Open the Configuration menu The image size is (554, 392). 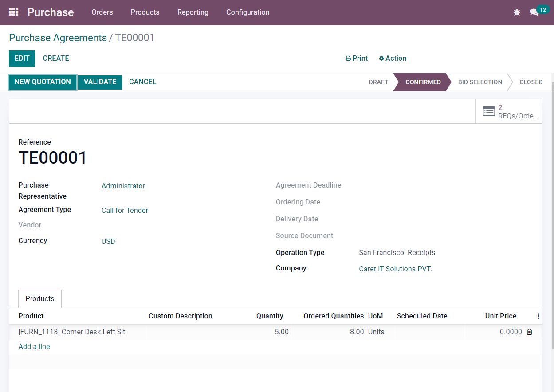click(x=248, y=12)
